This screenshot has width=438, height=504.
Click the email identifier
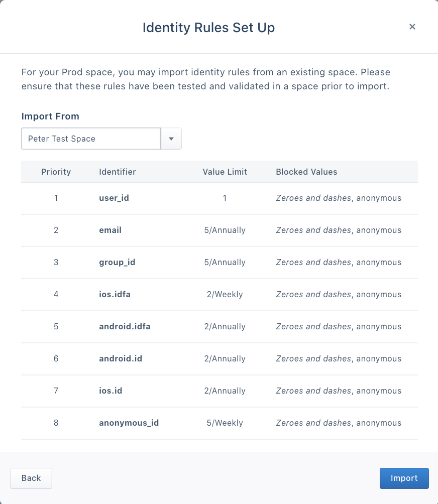coord(110,230)
